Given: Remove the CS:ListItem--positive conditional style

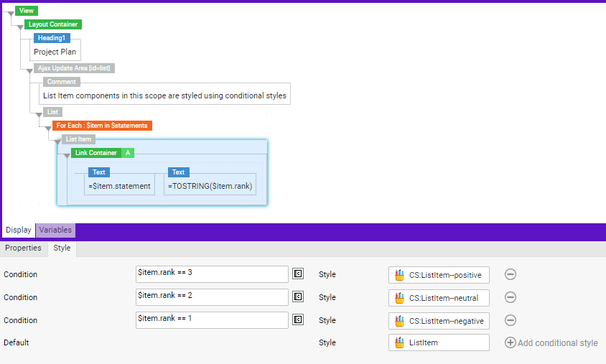Looking at the screenshot, I should coord(511,274).
